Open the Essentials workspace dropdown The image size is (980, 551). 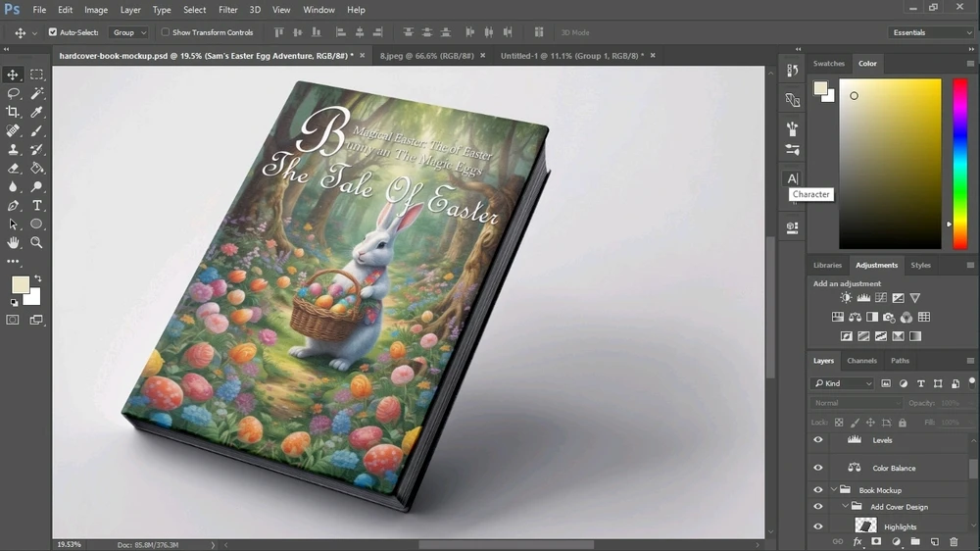coord(931,32)
